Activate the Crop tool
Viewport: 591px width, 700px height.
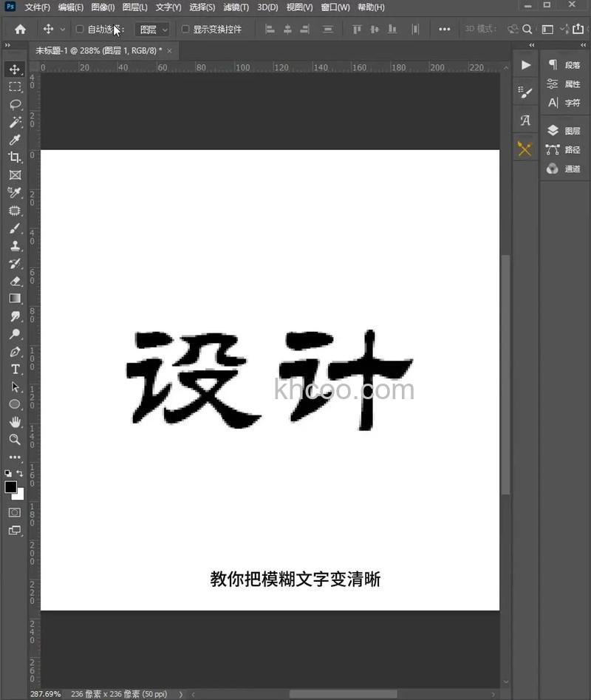pos(15,157)
